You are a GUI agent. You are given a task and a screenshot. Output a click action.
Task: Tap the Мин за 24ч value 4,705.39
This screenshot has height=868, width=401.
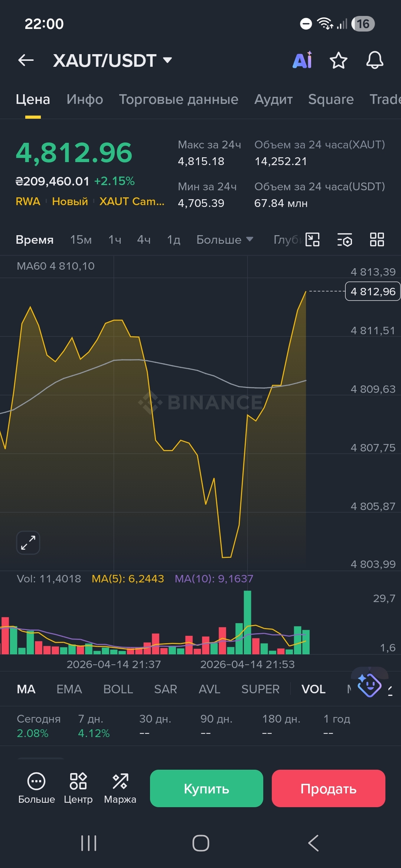click(x=201, y=203)
